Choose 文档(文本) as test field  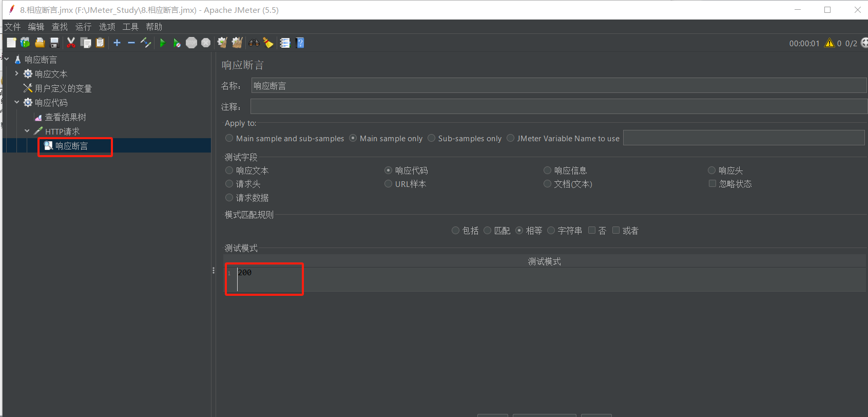(548, 184)
